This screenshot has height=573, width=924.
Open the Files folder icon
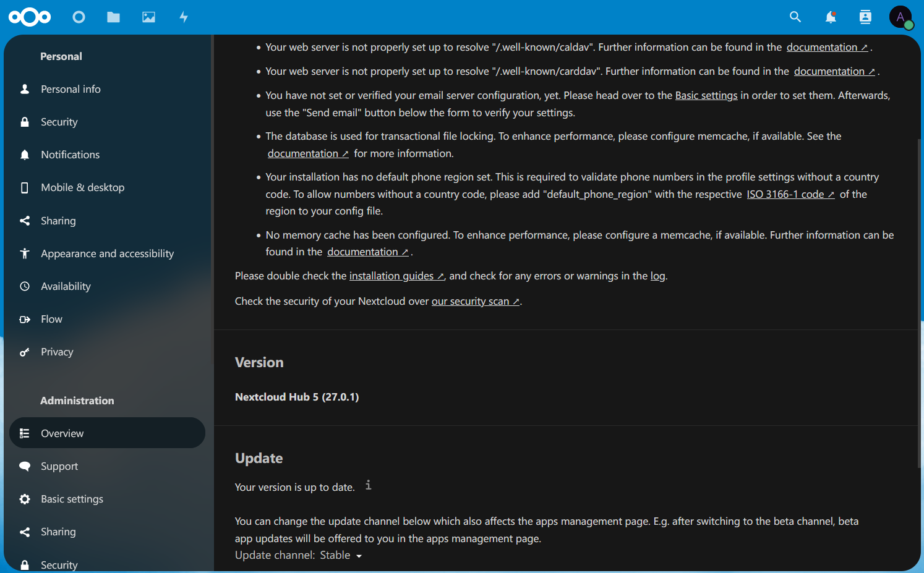click(113, 17)
